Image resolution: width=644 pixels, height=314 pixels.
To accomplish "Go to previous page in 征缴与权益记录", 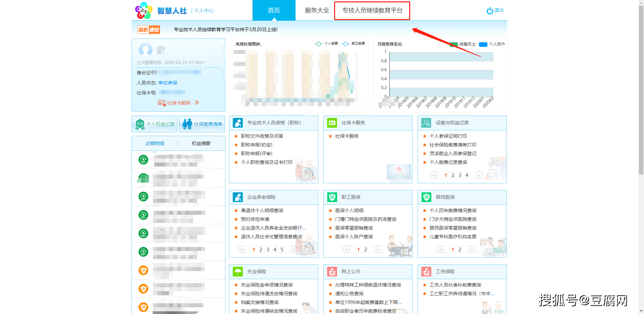I will coord(434,175).
